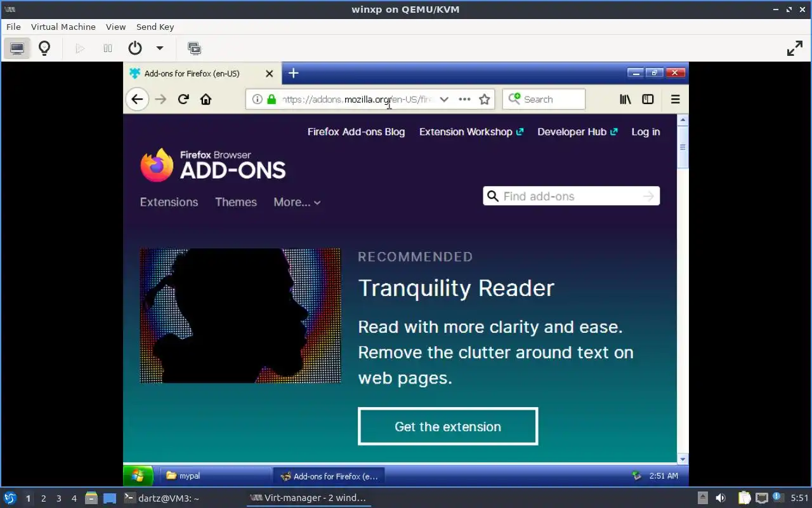Switch to workspace 3
The image size is (812, 508).
click(x=58, y=498)
